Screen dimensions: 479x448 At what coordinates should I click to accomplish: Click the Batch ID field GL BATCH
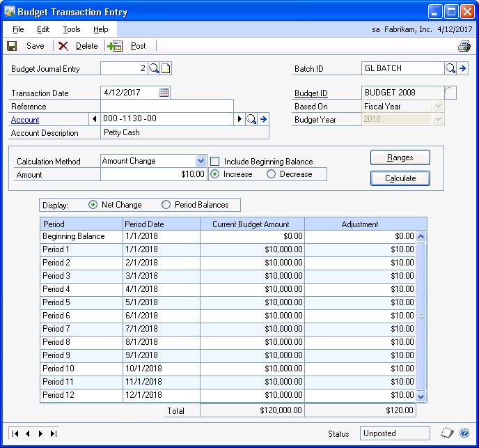402,68
